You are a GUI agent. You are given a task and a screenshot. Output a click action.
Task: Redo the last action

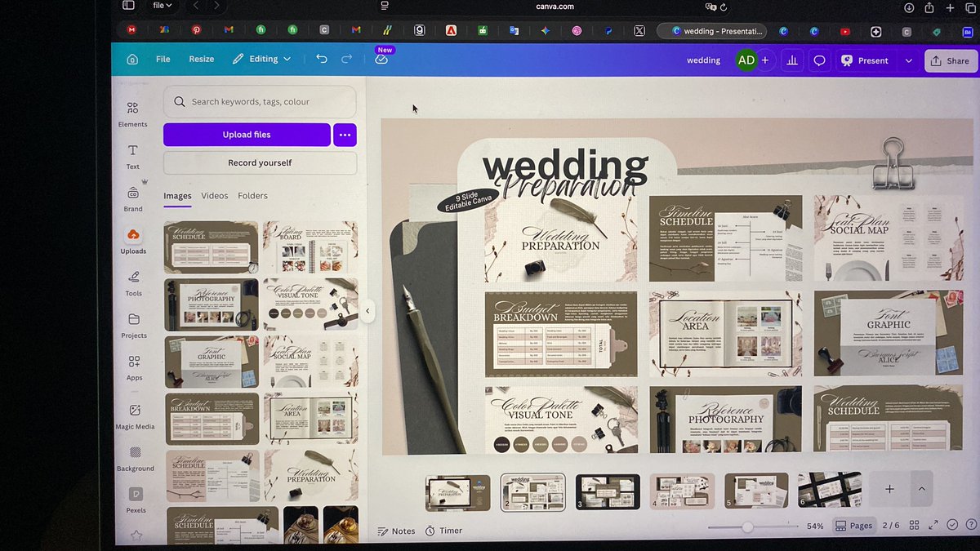tap(347, 59)
